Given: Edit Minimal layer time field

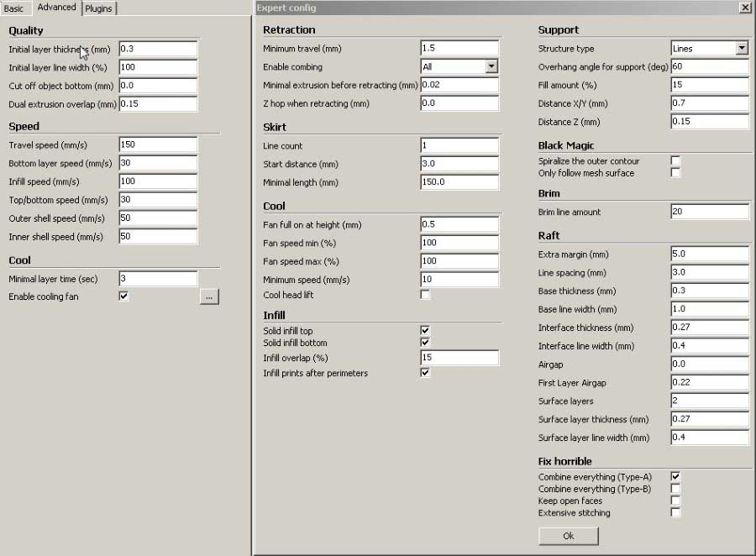Looking at the screenshot, I should [158, 278].
